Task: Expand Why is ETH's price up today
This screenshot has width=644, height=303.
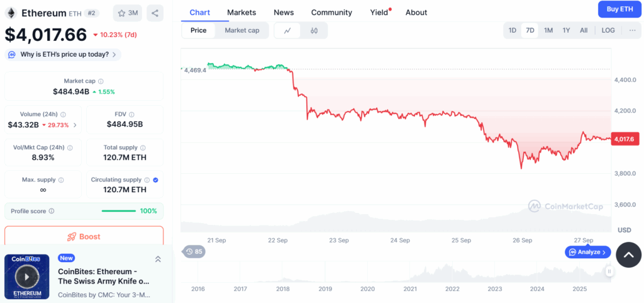Action: point(62,55)
